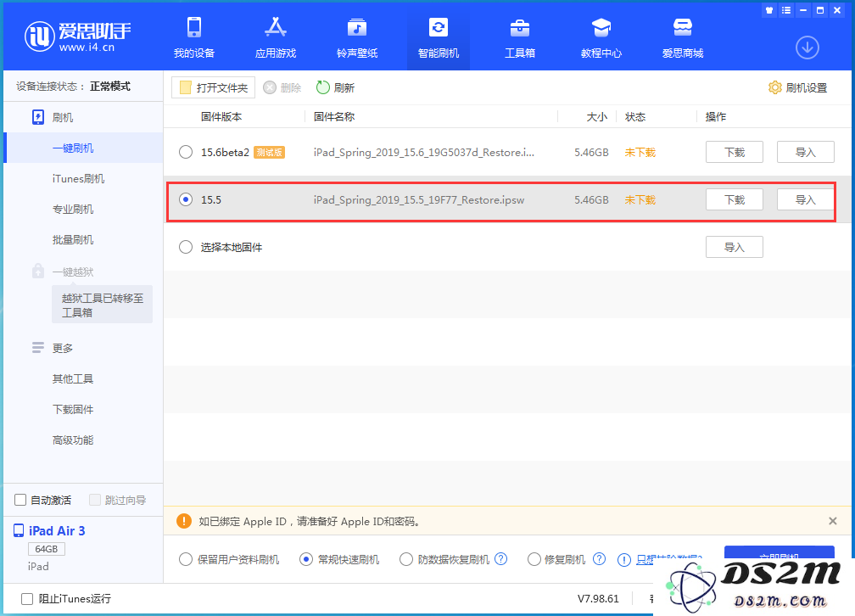This screenshot has width=855, height=616.
Task: Select the 智能刷机 smart flash tab
Action: pos(439,37)
